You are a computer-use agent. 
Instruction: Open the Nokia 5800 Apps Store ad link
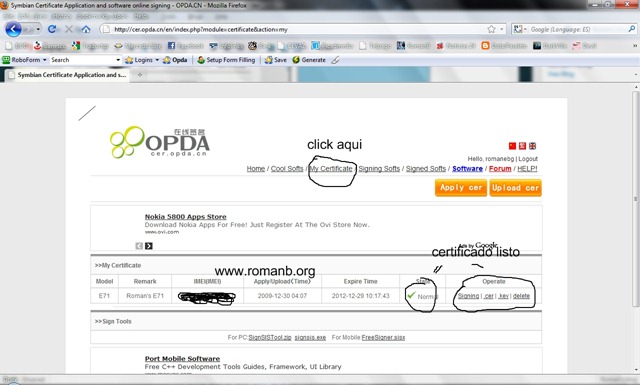(x=185, y=217)
